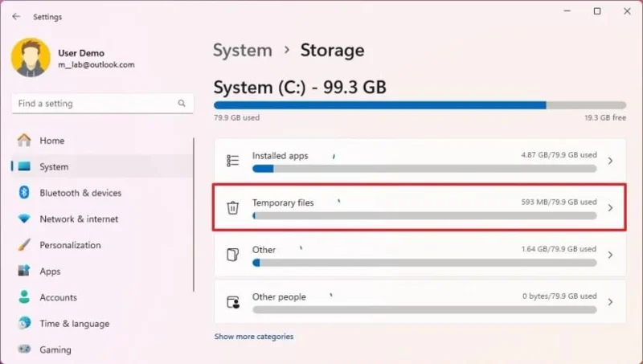The image size is (643, 364).
Task: Click the Other category usage bar
Action: pos(424,263)
